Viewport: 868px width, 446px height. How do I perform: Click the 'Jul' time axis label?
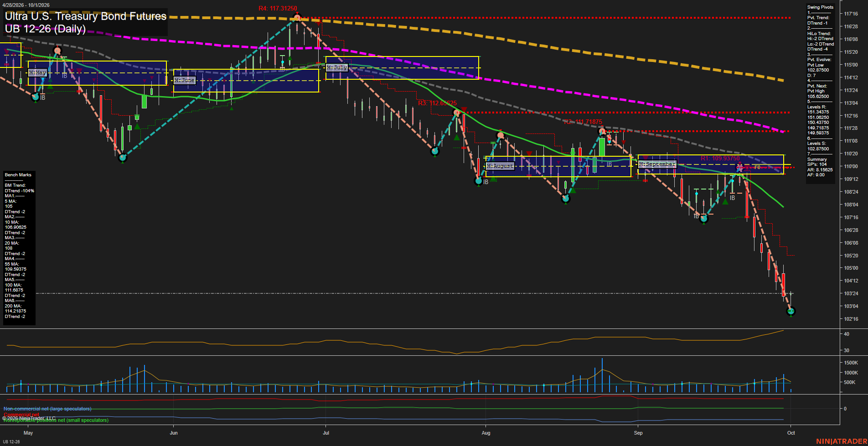[x=326, y=433]
